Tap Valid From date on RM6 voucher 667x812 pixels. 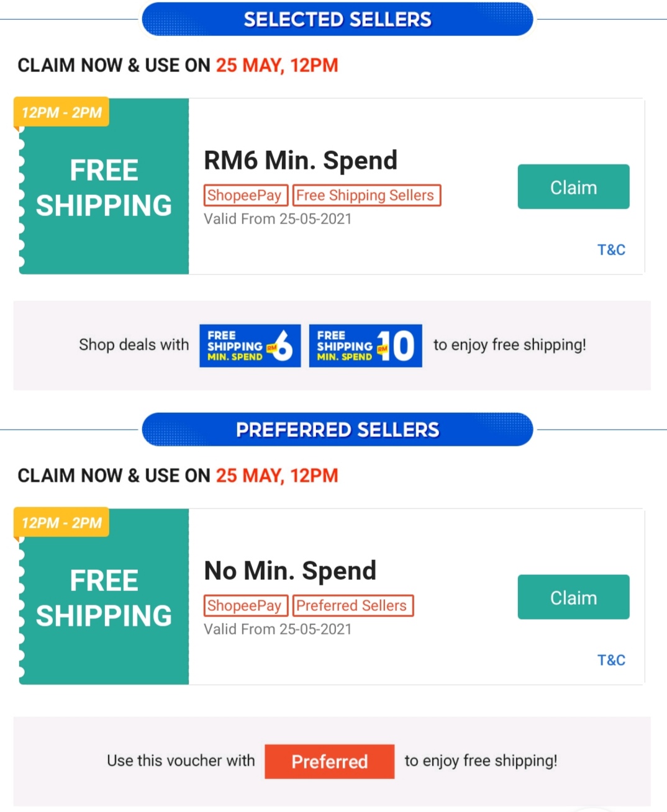click(x=278, y=219)
